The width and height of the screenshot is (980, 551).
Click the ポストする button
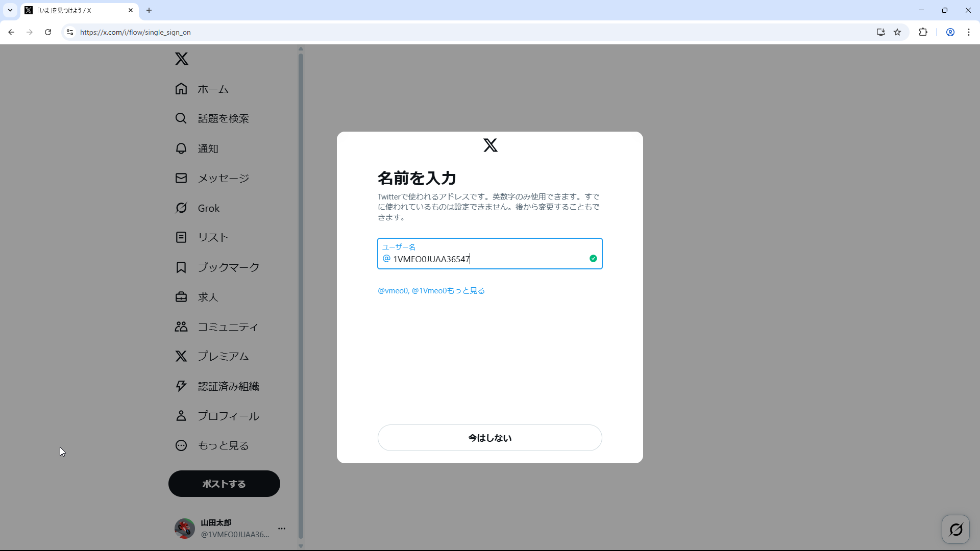[224, 484]
